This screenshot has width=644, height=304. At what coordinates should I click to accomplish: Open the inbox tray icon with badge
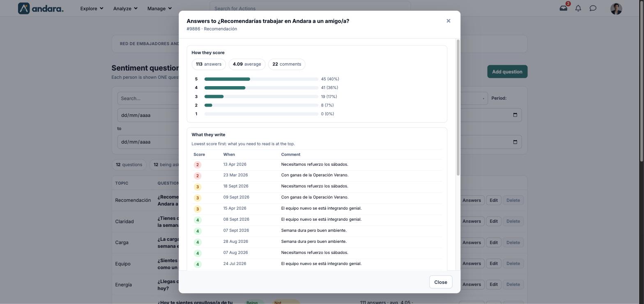click(563, 8)
